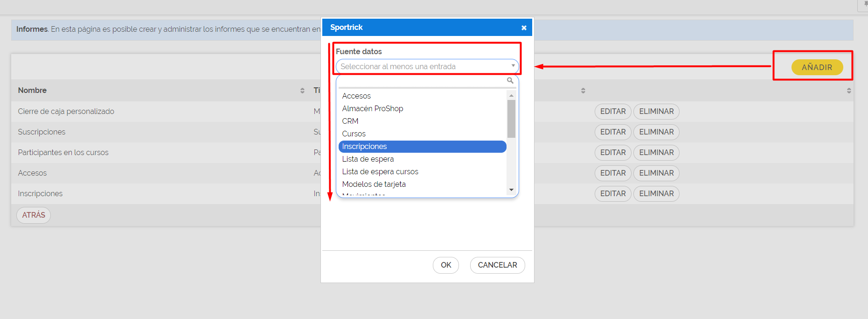Screen dimensions: 868x319
Task: Edit Participantes en los cursos report
Action: coord(613,153)
